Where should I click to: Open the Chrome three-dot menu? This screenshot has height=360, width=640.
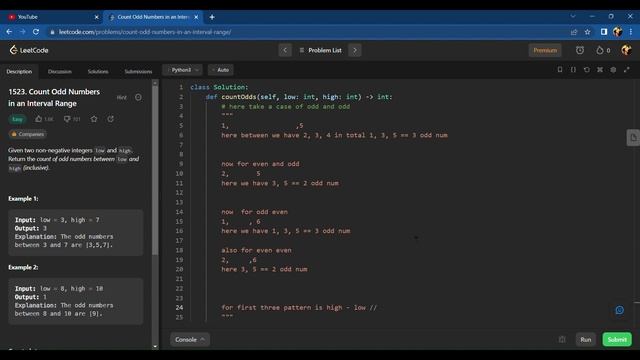631,32
